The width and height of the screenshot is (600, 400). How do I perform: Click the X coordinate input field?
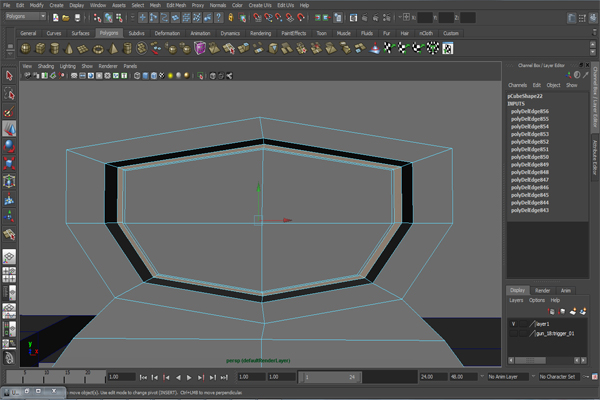coord(425,18)
